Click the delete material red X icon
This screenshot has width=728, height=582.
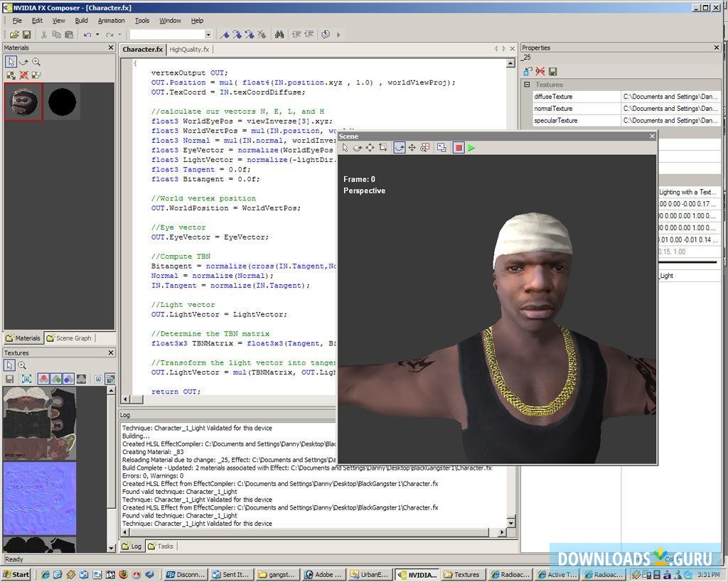click(23, 75)
